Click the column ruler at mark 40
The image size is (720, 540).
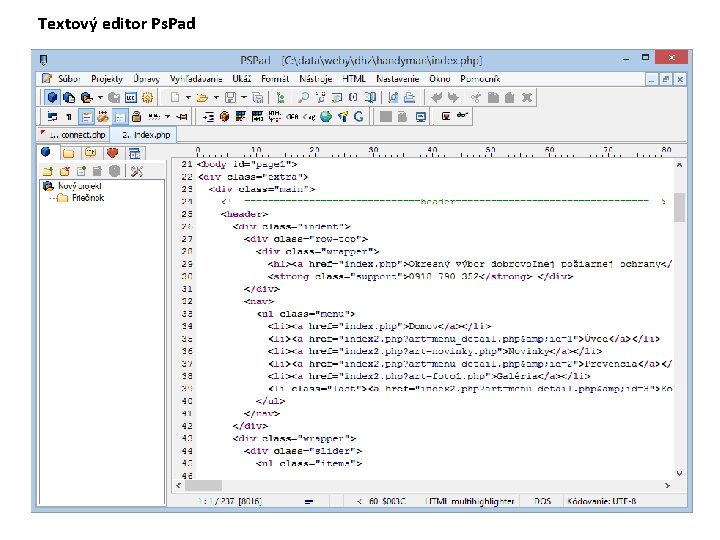click(432, 150)
